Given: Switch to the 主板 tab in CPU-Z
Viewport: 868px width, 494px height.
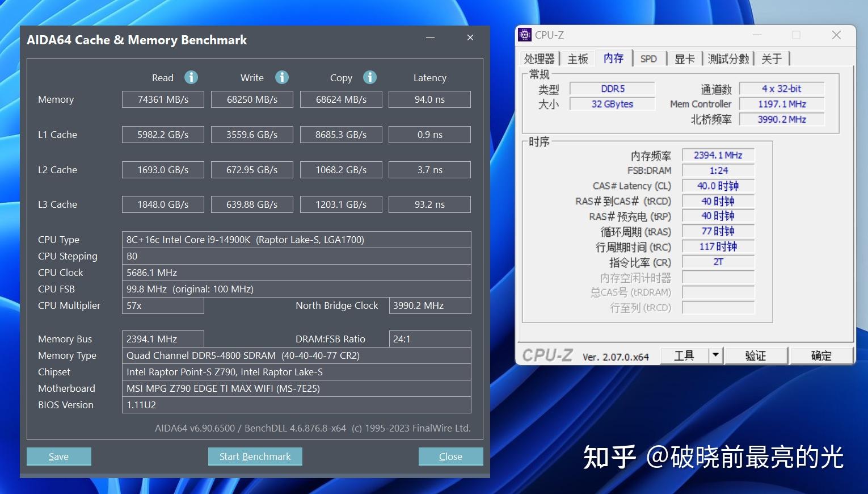Looking at the screenshot, I should pyautogui.click(x=578, y=58).
